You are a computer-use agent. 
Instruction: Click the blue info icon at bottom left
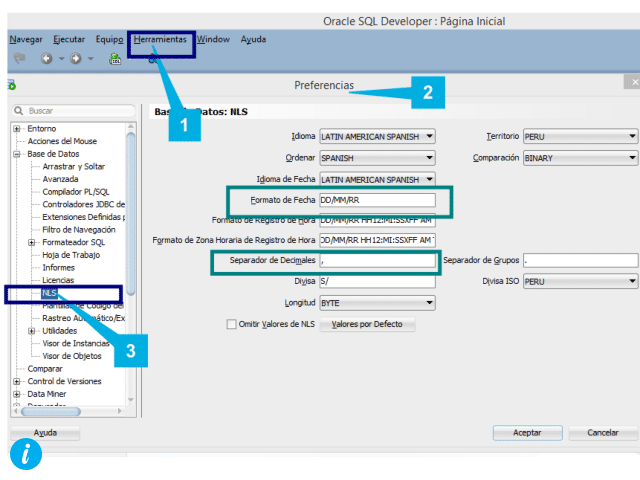26,454
